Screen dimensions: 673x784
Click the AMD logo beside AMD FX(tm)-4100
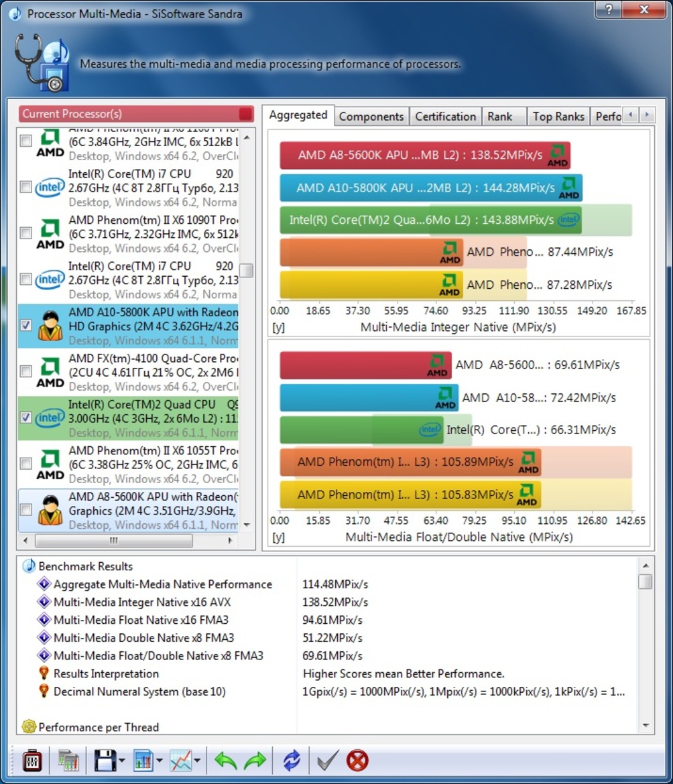[50, 373]
